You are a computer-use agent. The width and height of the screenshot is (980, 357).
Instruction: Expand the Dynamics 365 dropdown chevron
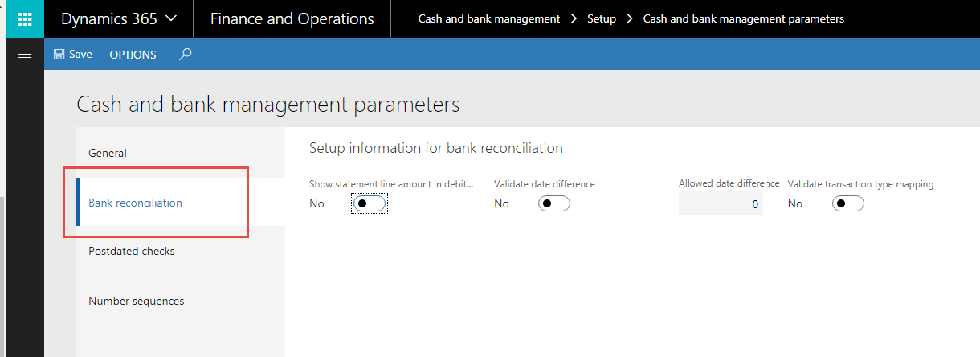point(170,18)
